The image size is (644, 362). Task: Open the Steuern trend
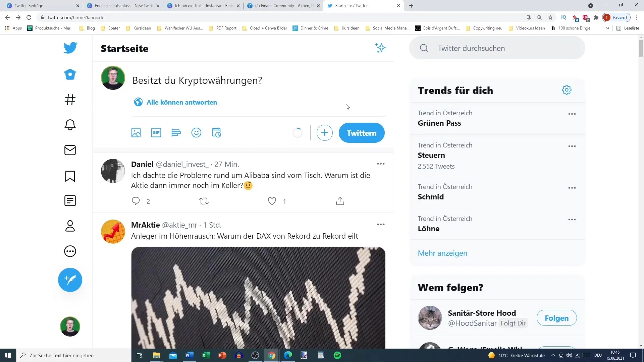pyautogui.click(x=497, y=156)
